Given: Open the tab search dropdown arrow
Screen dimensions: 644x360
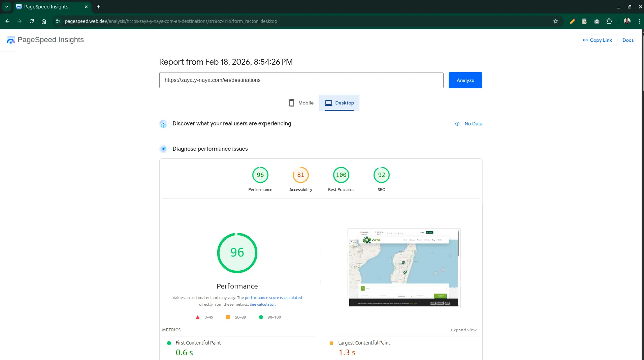Looking at the screenshot, I should pyautogui.click(x=7, y=7).
